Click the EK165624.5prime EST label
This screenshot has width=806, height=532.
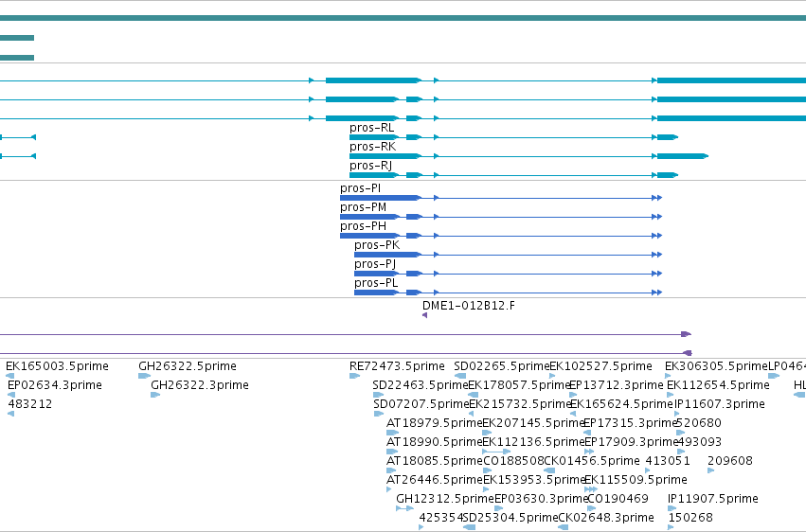[x=622, y=404]
